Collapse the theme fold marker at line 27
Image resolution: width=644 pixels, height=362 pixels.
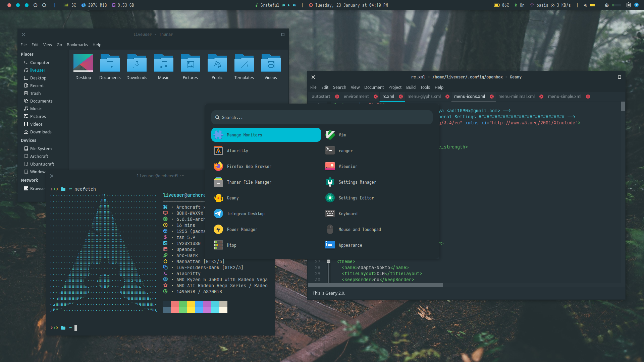(x=328, y=261)
